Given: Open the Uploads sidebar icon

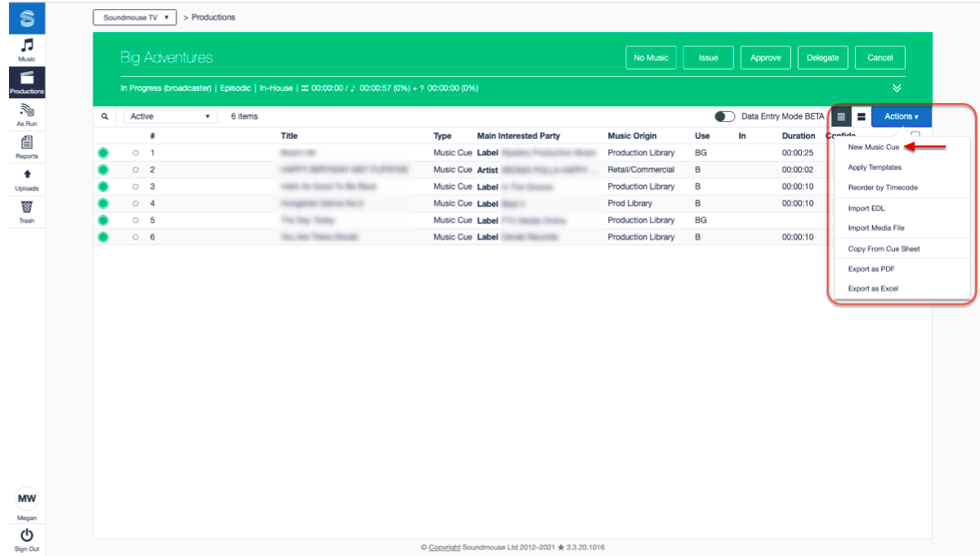Looking at the screenshot, I should pos(27,180).
